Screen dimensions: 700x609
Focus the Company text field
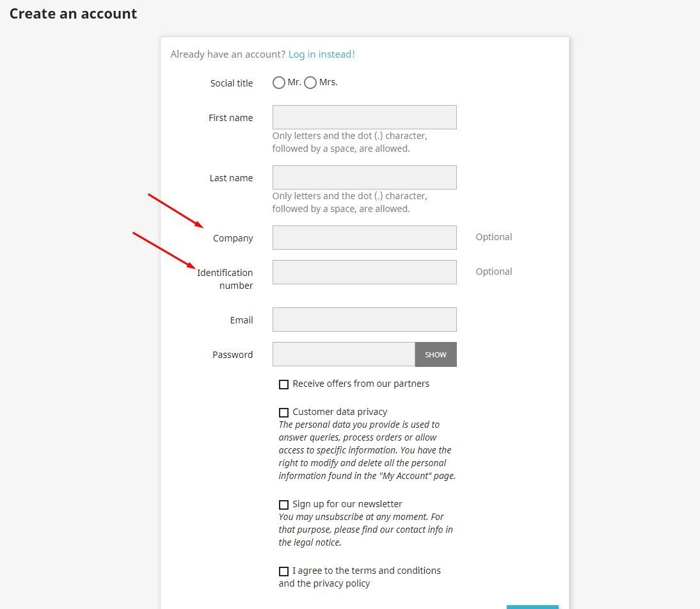pyautogui.click(x=364, y=238)
